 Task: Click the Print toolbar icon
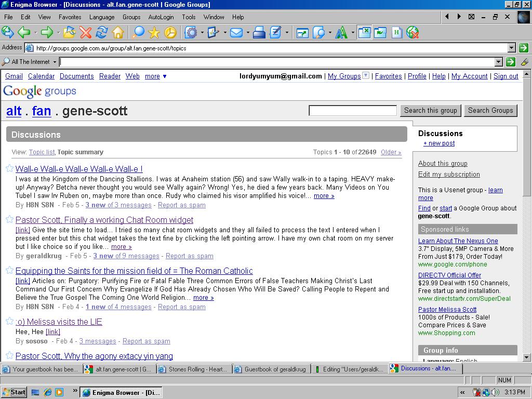tap(259, 33)
